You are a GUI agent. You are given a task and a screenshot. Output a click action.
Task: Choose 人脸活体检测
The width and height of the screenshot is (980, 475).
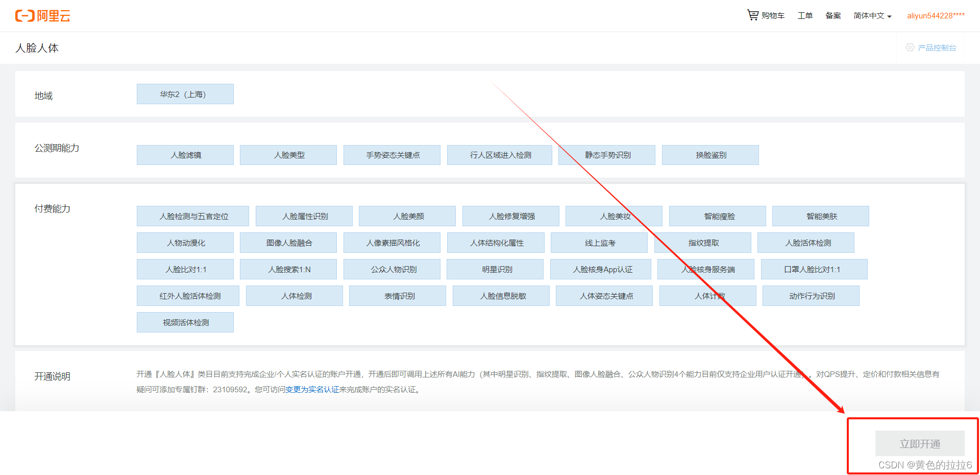pyautogui.click(x=806, y=243)
